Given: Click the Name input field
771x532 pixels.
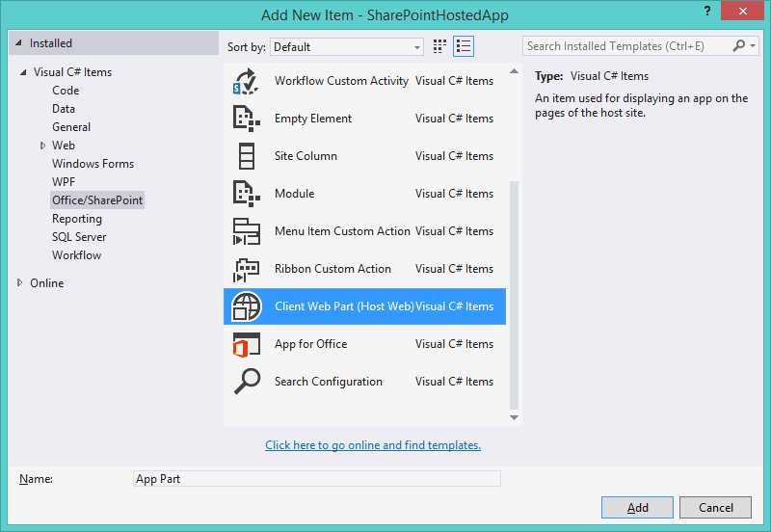Looking at the screenshot, I should click(x=317, y=479).
